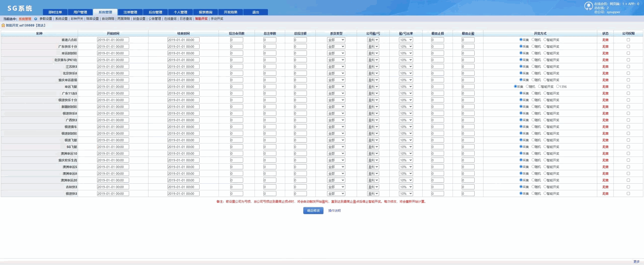Screen dimensions: 644x265
Task: Click the user avatar icon at top right
Action: [588, 6]
